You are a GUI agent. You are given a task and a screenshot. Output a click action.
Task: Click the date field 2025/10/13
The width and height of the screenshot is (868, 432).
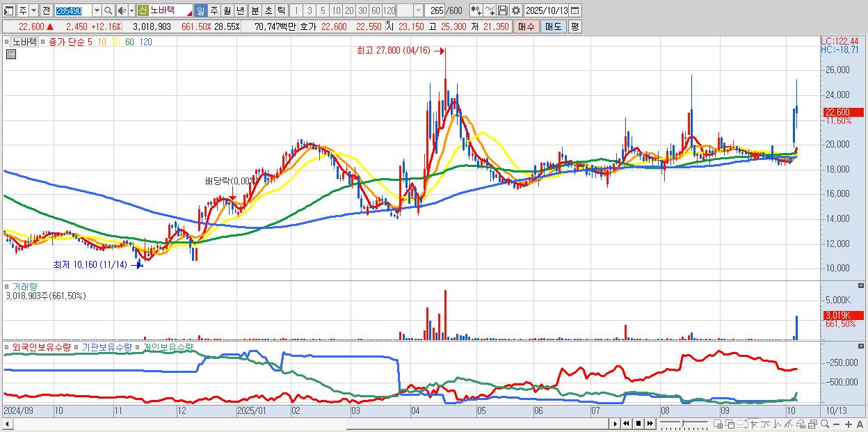546,10
